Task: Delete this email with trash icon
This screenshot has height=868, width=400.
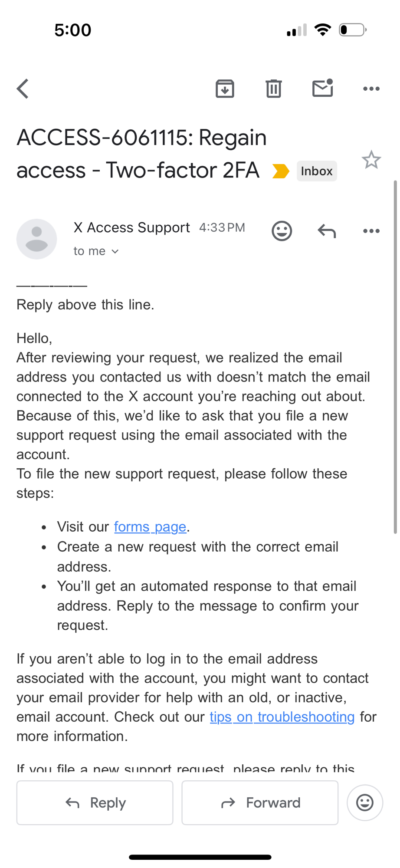Action: coord(273,89)
